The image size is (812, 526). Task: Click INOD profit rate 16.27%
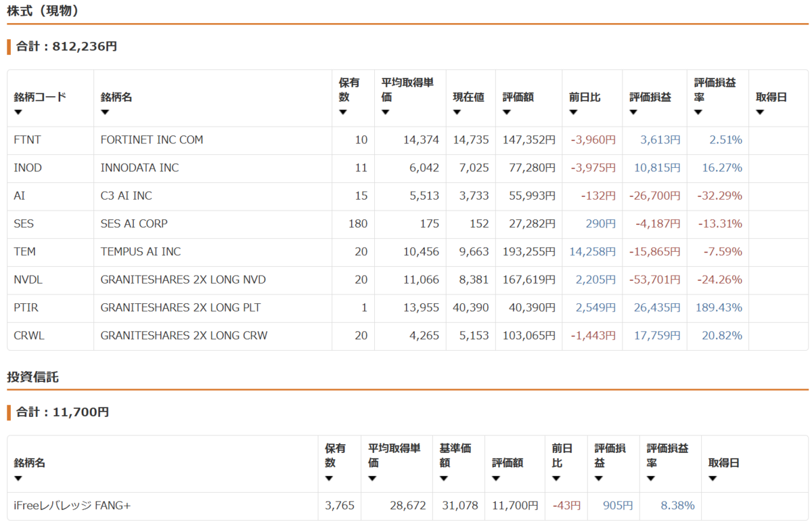[x=721, y=167]
